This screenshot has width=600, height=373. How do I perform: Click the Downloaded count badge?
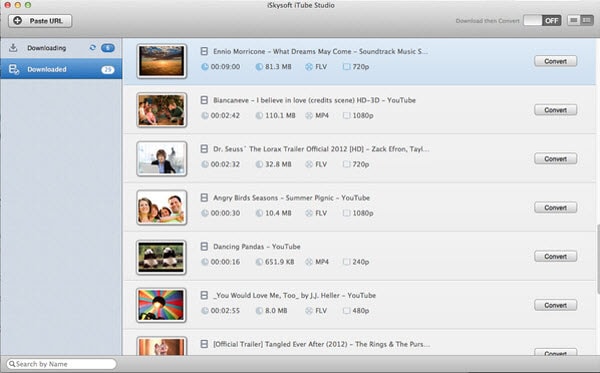coord(108,70)
